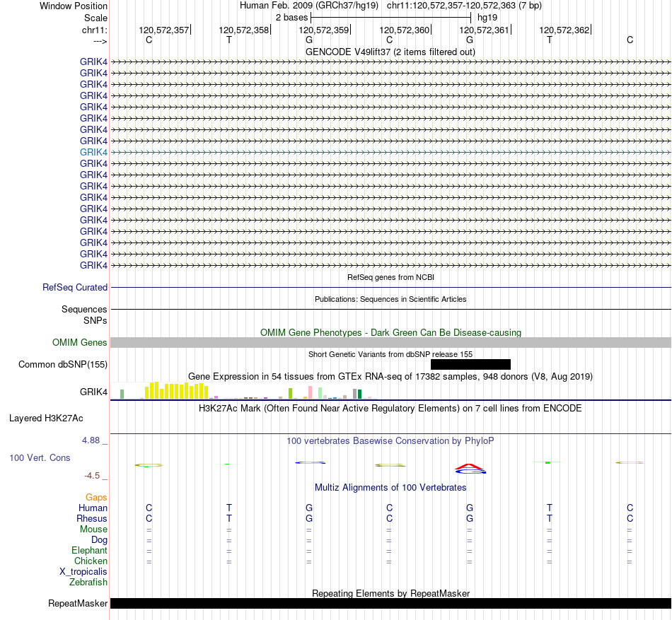Click the black dbSNP variant block
The width and height of the screenshot is (672, 620).
470,364
